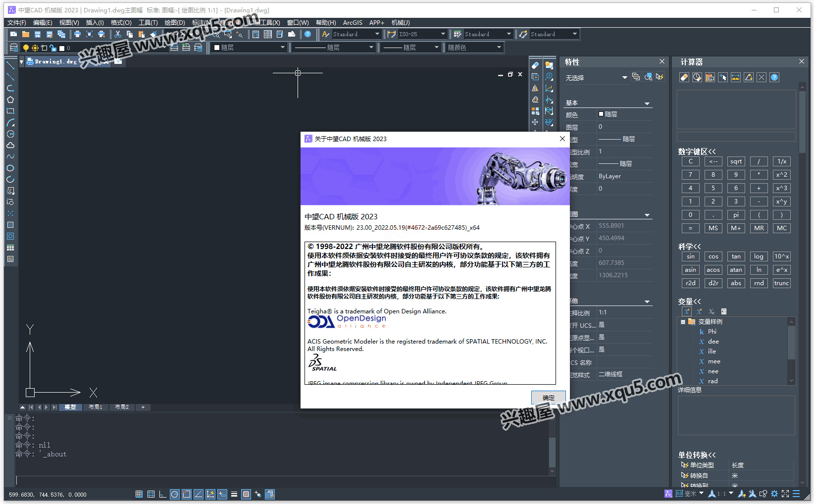Click the Move tool in modify toolbar

[535, 122]
